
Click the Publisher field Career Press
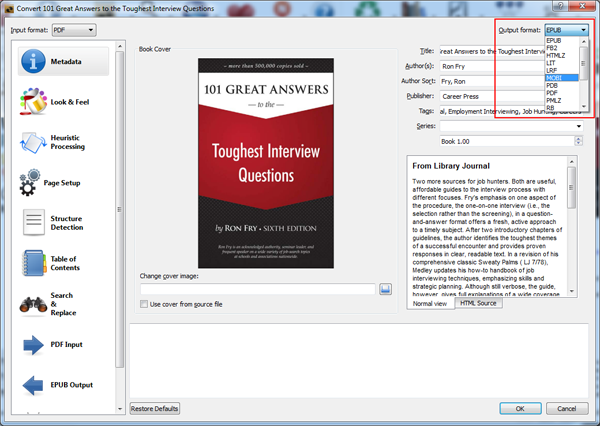point(492,96)
